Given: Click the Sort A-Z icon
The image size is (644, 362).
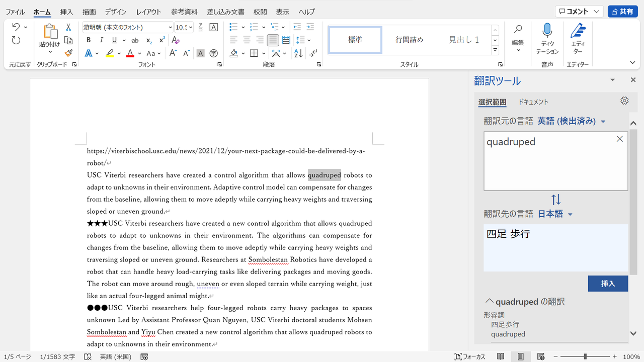Looking at the screenshot, I should click(298, 53).
